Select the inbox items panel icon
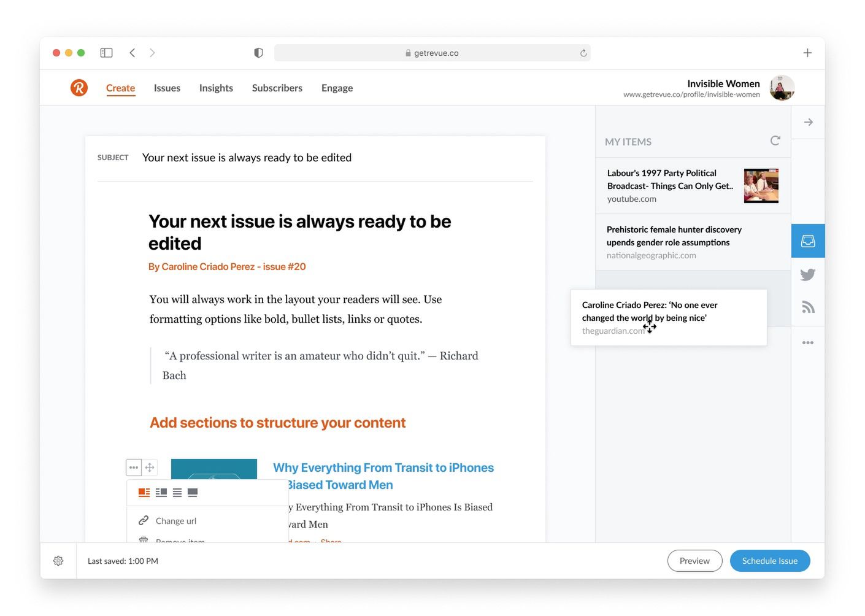Viewport: 865px width, 616px height. click(x=808, y=241)
